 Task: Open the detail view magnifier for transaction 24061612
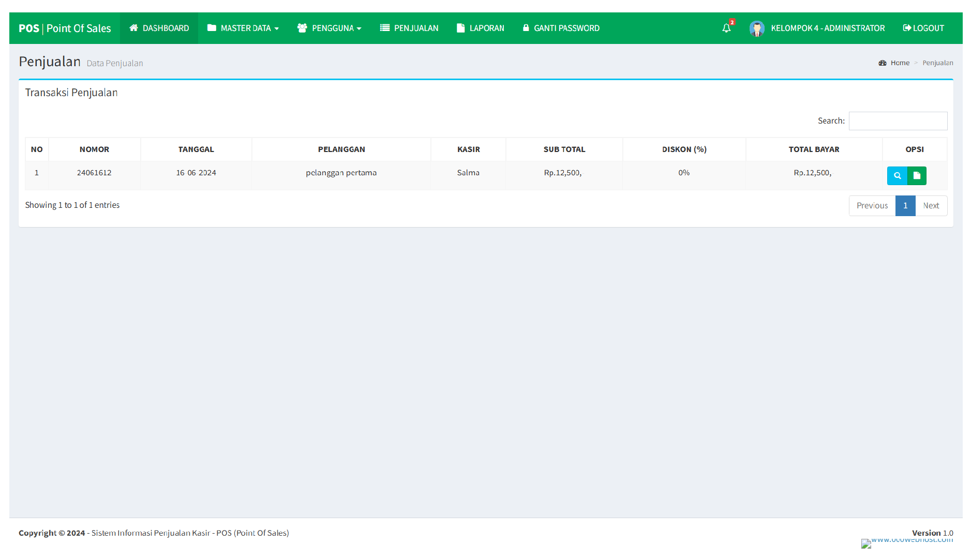(897, 176)
